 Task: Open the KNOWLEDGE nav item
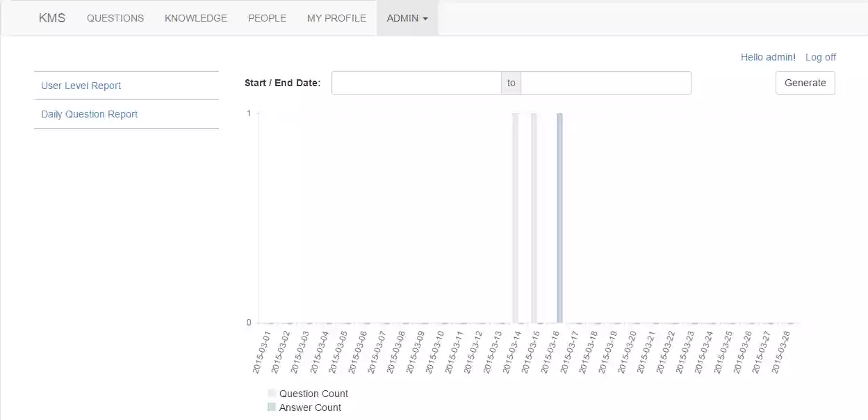pos(196,18)
